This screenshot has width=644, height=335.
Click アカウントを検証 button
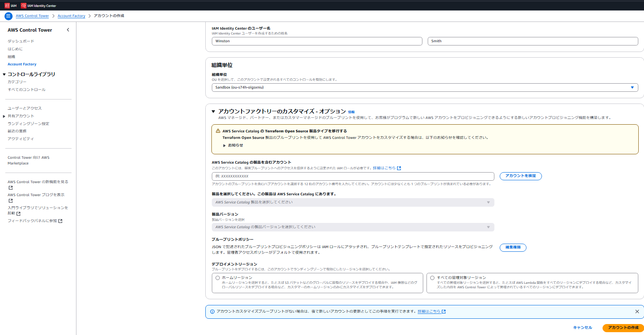click(x=521, y=176)
